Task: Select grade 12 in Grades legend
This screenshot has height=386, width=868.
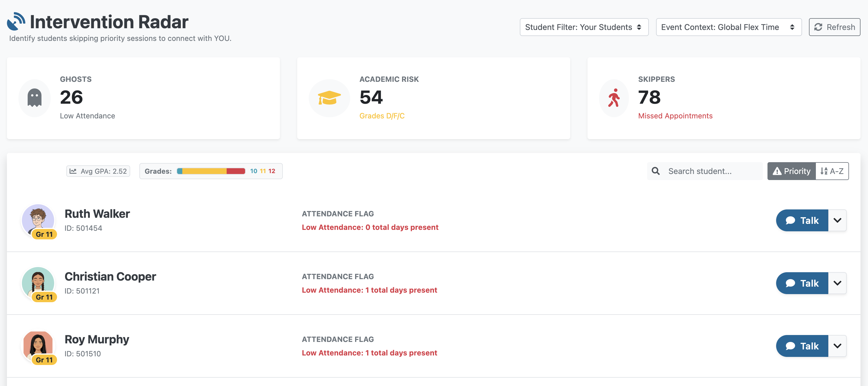Action: pos(272,171)
